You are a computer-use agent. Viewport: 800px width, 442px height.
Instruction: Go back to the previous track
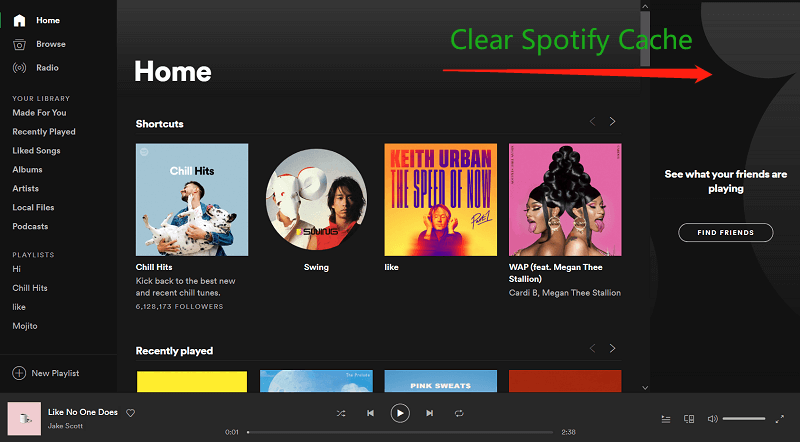[370, 413]
